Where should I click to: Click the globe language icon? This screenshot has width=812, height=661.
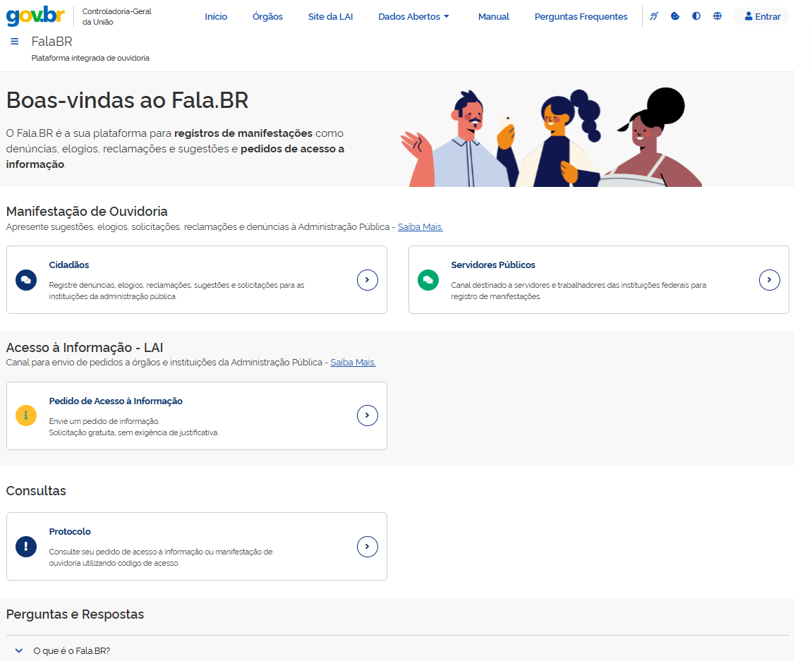click(x=717, y=16)
